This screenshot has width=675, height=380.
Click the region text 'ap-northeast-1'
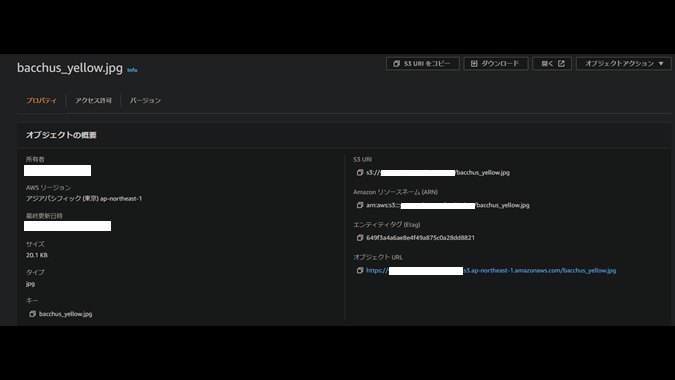121,198
